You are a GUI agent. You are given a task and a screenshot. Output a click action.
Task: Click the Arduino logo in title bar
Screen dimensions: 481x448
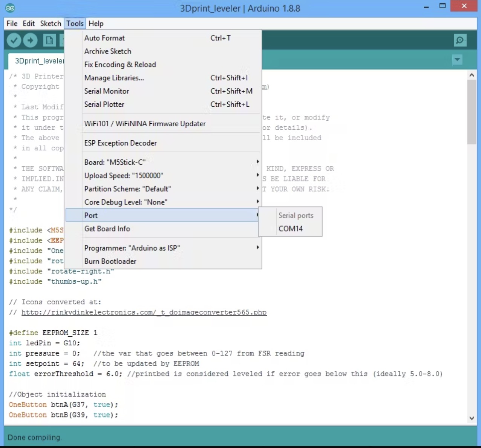coord(10,8)
